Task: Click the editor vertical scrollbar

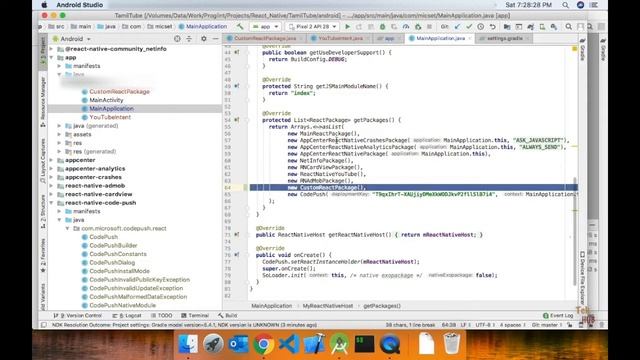Action: pos(576,231)
